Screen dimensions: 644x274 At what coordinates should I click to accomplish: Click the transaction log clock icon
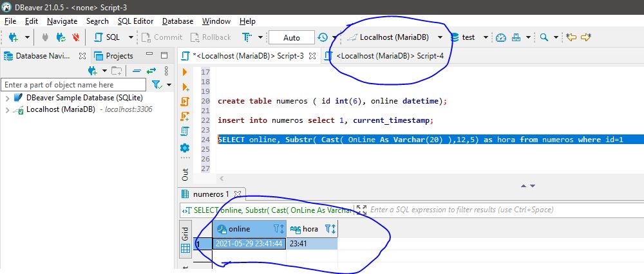[323, 37]
